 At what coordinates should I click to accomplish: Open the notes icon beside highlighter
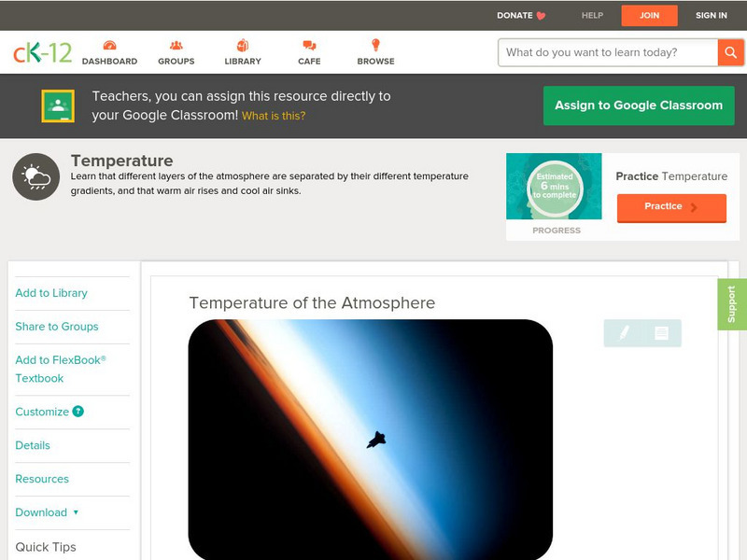point(661,333)
